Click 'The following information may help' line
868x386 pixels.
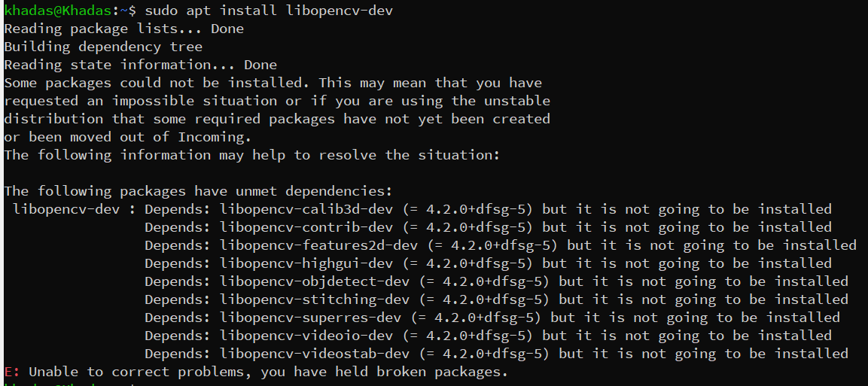tap(252, 155)
